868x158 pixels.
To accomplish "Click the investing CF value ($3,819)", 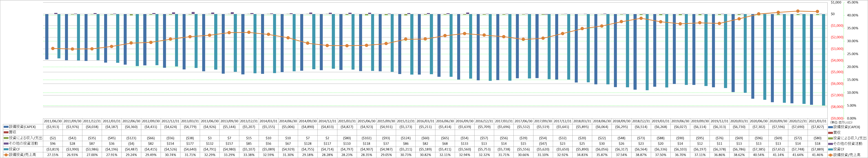I will (53, 149).
